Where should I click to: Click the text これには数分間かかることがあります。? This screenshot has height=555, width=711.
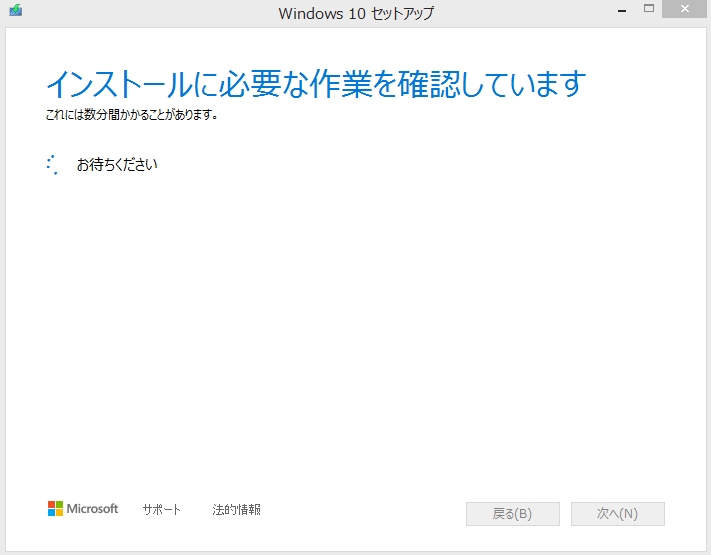(131, 115)
